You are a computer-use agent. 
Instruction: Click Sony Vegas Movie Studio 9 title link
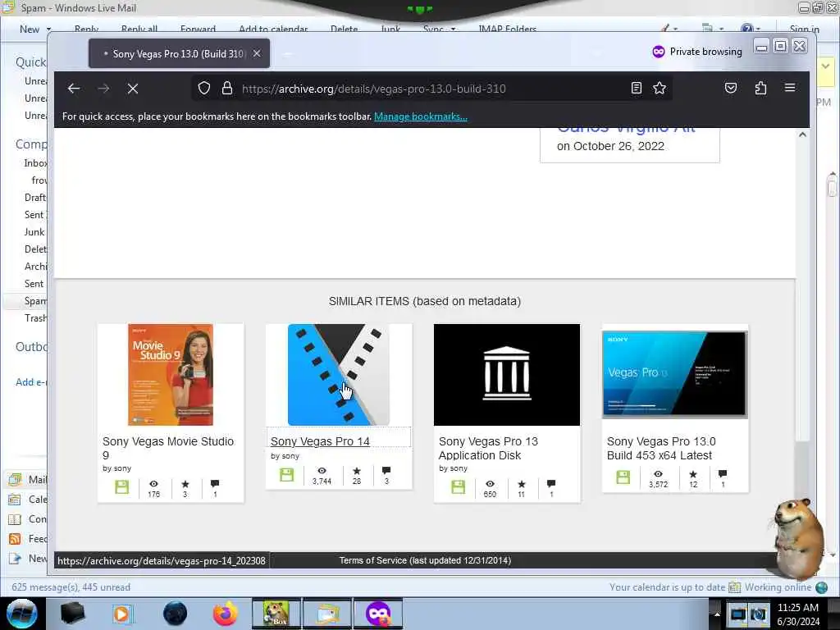[x=168, y=449]
